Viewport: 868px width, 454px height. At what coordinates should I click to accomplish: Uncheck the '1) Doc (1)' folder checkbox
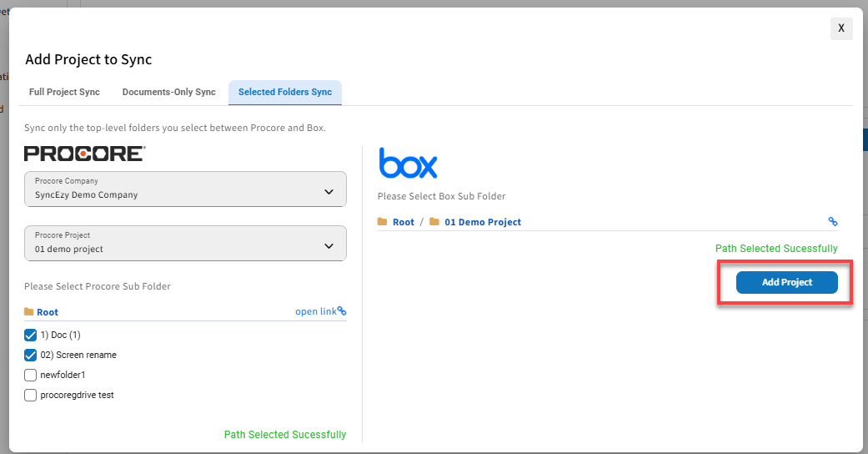[x=31, y=335]
